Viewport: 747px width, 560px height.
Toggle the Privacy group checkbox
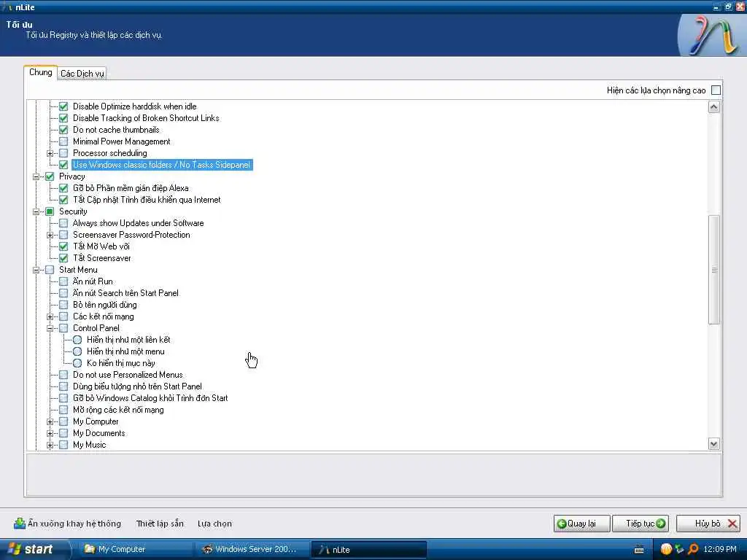click(50, 176)
